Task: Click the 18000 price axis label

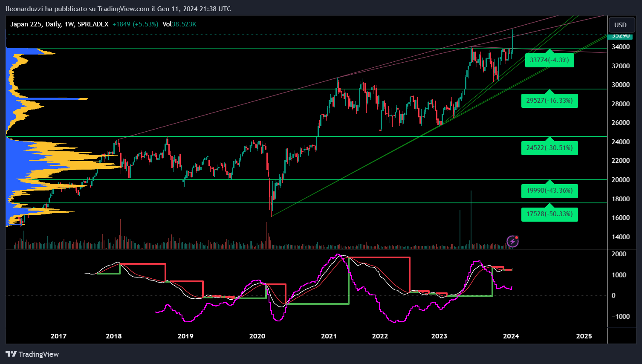Action: click(621, 199)
